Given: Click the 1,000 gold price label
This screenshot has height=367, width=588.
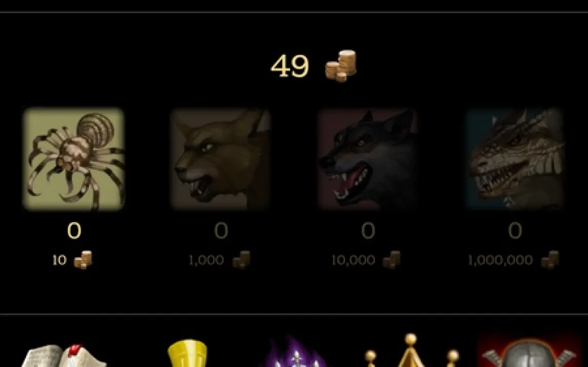Looking at the screenshot, I should pos(206,260).
